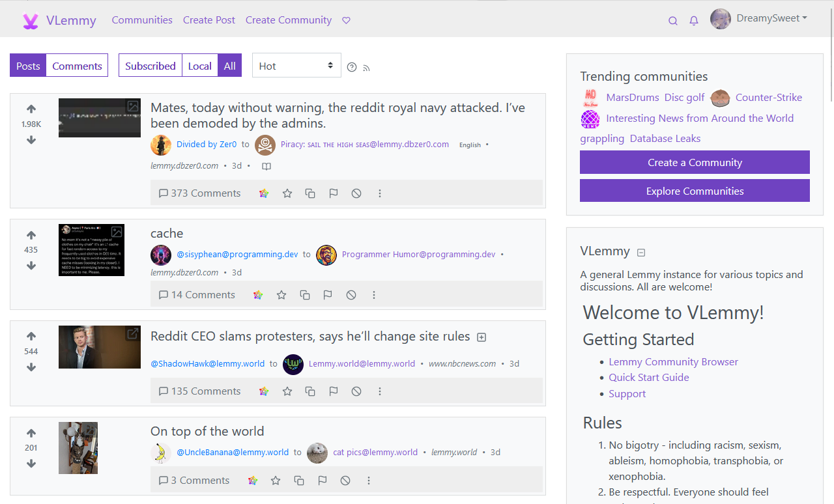Upvote the 'cache' post
Image resolution: width=834 pixels, height=504 pixels.
point(31,235)
